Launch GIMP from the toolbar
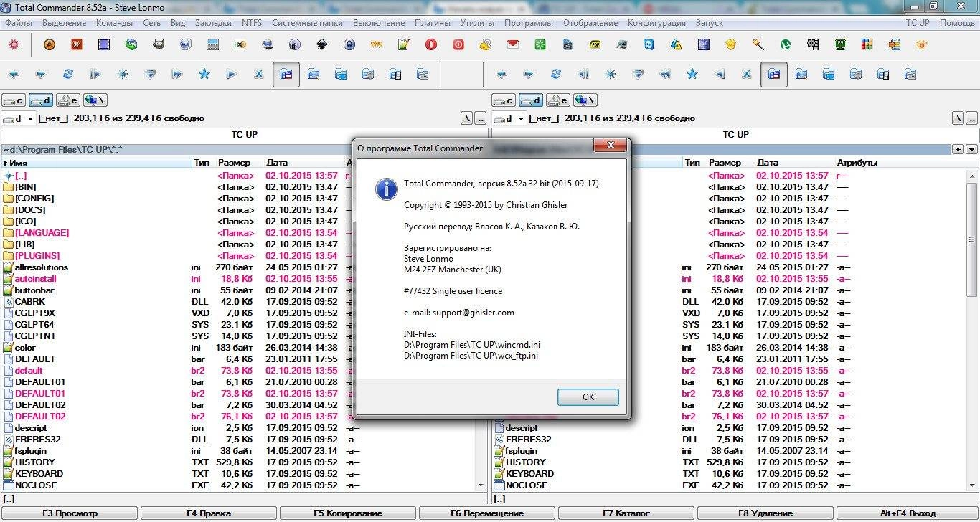Image resolution: width=980 pixels, height=522 pixels. 159,44
